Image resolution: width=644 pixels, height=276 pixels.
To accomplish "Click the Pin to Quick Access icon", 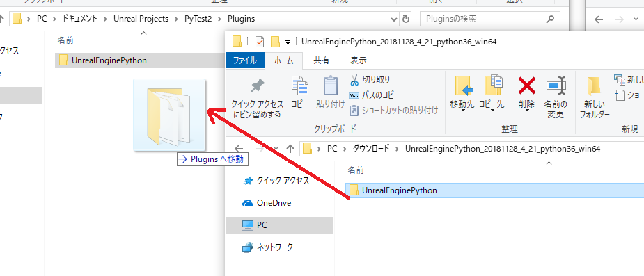I will [258, 86].
